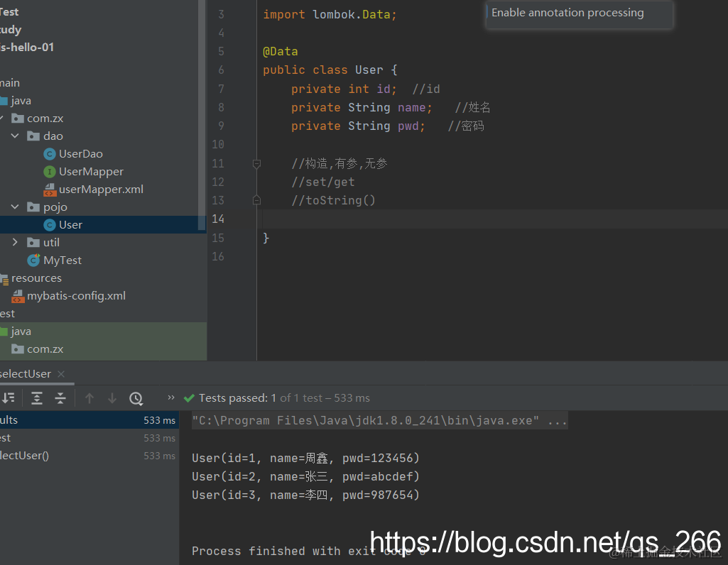
Task: Close the selectUser run tab
Action: (x=61, y=374)
